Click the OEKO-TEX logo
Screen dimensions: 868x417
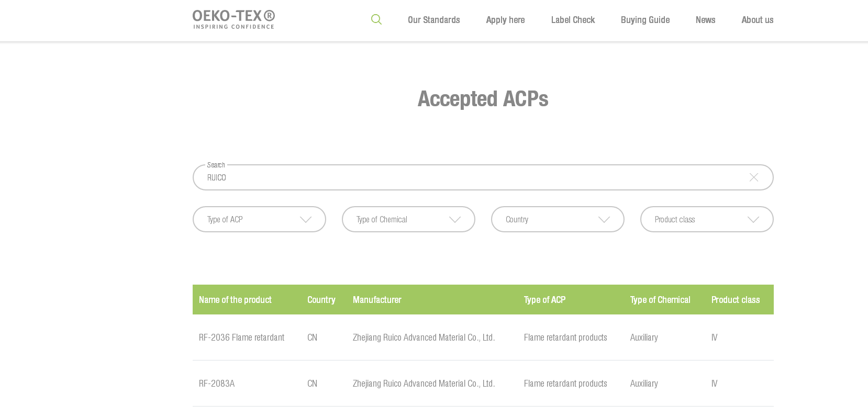233,19
